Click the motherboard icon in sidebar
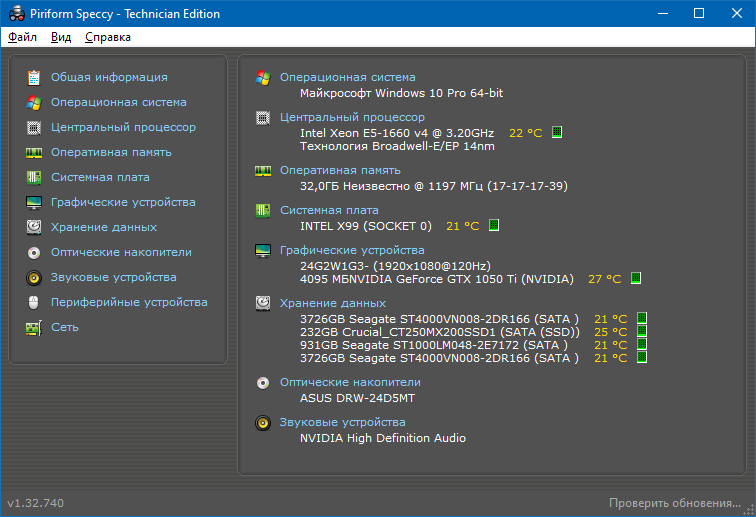Image resolution: width=756 pixels, height=517 pixels. coord(34,177)
